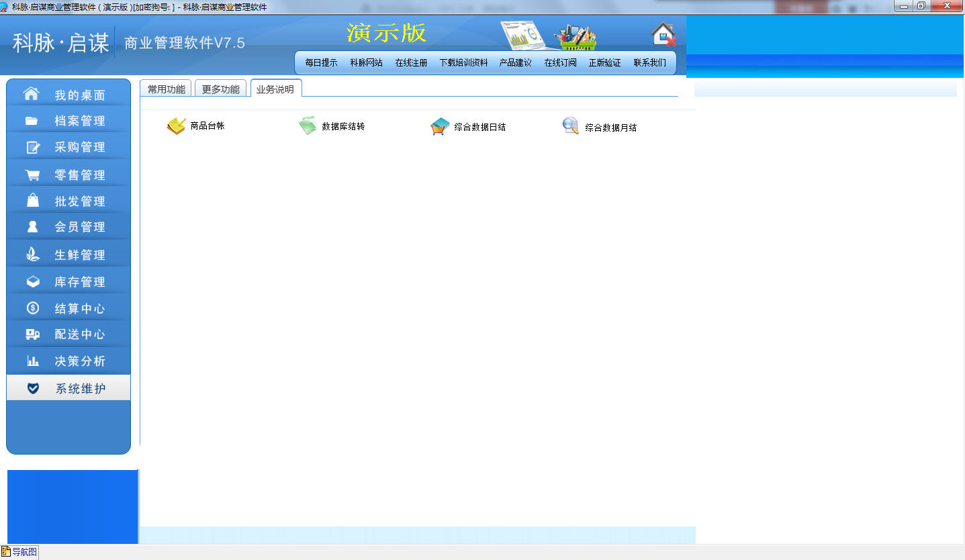Click the 商品台帐 text label

click(207, 126)
